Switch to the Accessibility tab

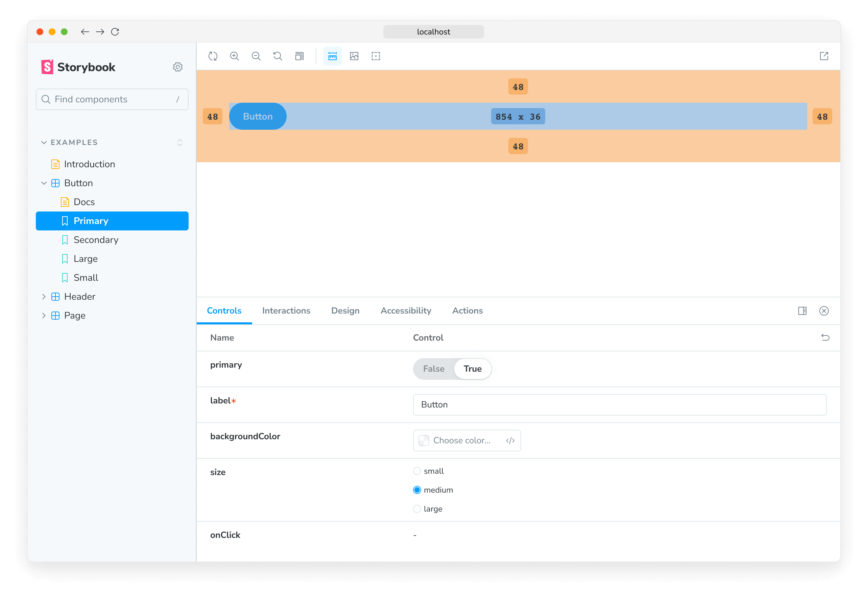[x=406, y=311]
